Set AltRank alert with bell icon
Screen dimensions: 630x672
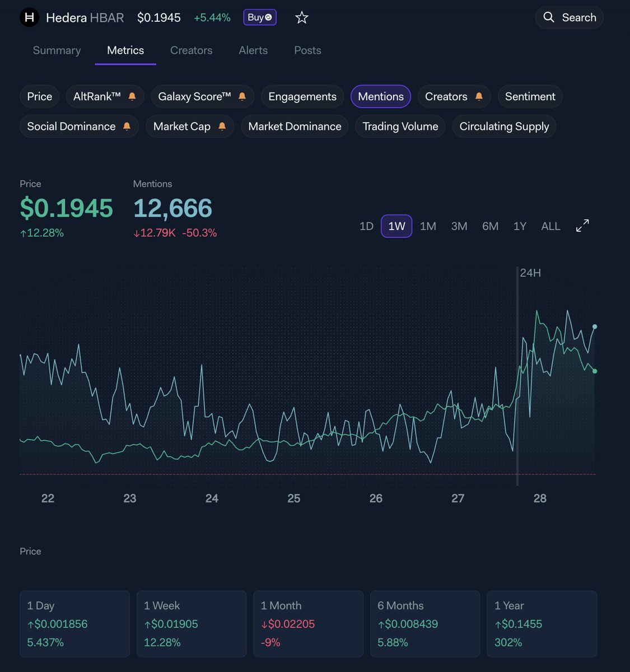tap(132, 96)
